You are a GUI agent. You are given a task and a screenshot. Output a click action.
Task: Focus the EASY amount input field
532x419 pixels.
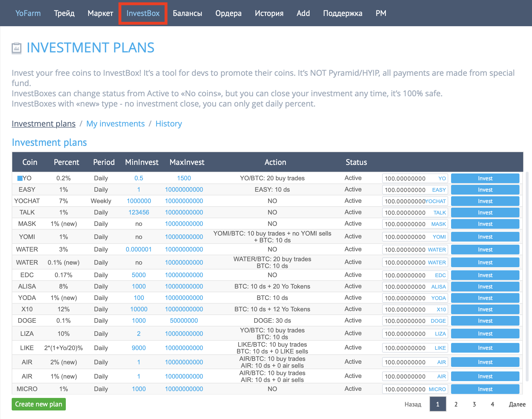point(415,190)
